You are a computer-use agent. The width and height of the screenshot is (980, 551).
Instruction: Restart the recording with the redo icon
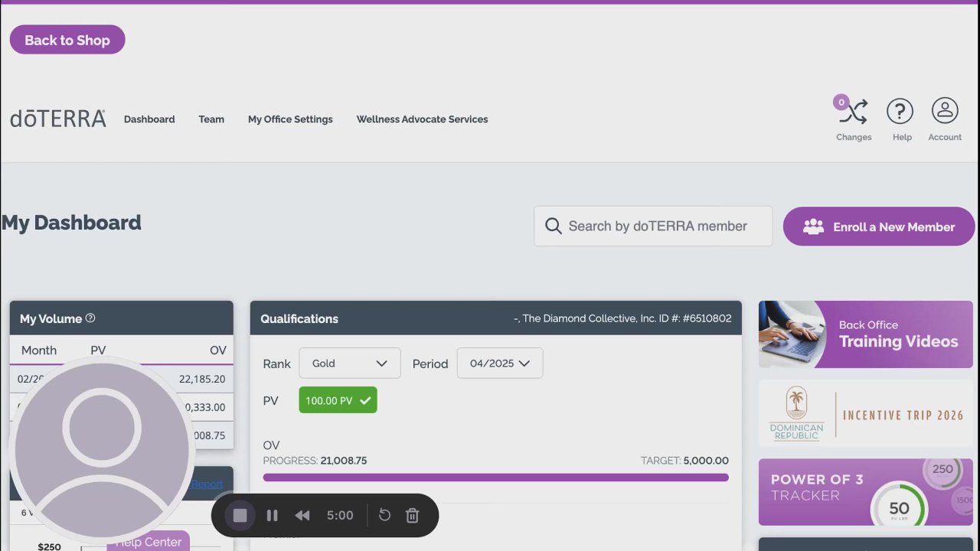click(384, 516)
